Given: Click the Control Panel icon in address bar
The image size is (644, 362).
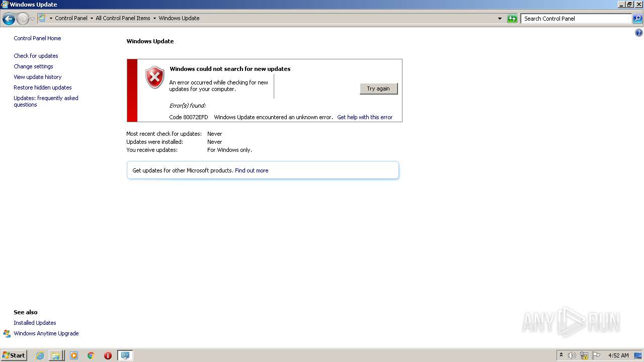Looking at the screenshot, I should click(42, 18).
